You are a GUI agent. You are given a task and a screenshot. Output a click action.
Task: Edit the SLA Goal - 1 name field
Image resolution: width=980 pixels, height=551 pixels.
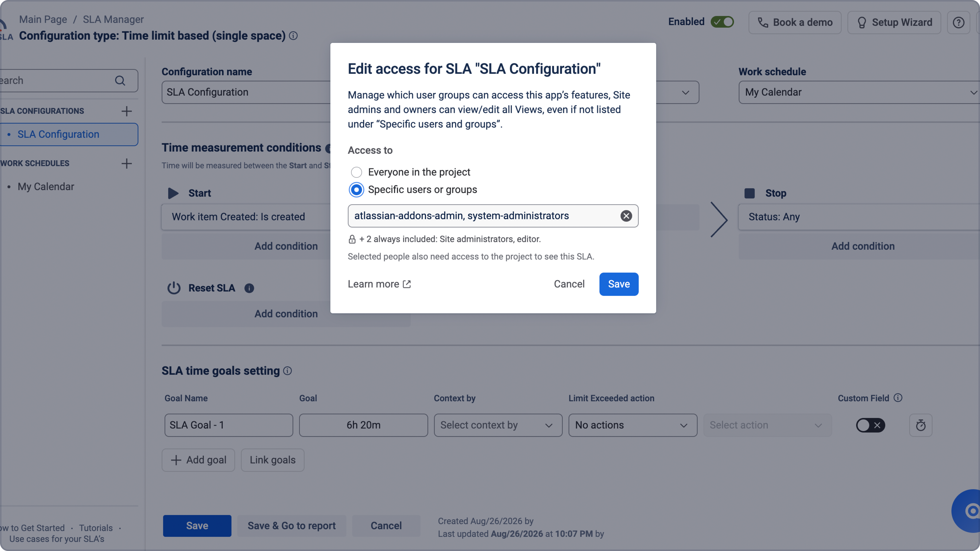click(229, 425)
